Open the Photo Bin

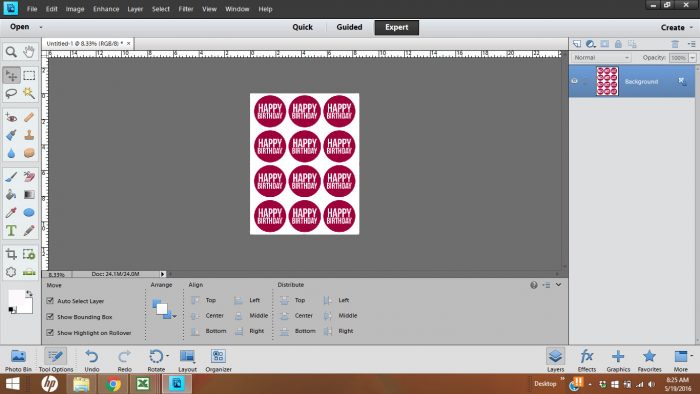(18, 361)
